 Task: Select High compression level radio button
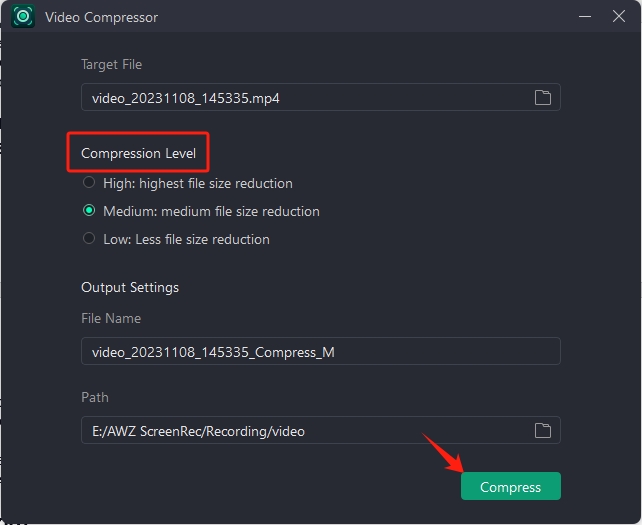tap(89, 182)
